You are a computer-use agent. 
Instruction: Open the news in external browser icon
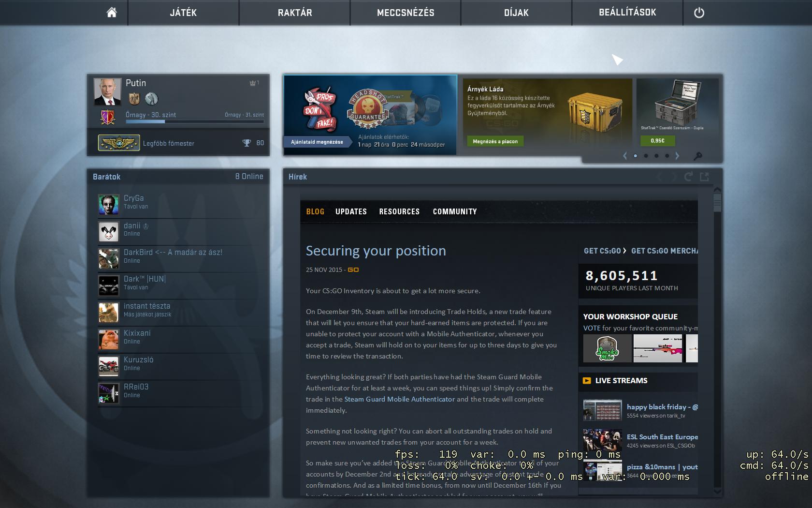[704, 177]
